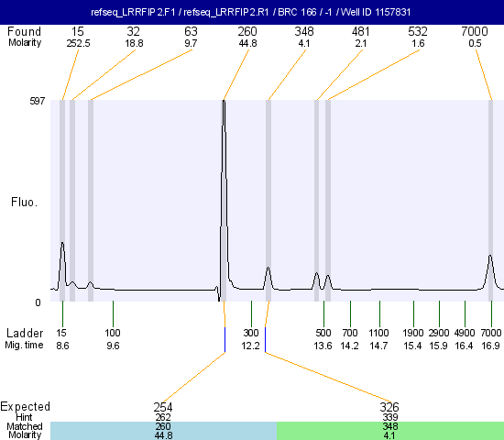Viewport: 504px width, 440px height.
Task: Select the peak at the 15 marker
Action: [62, 264]
